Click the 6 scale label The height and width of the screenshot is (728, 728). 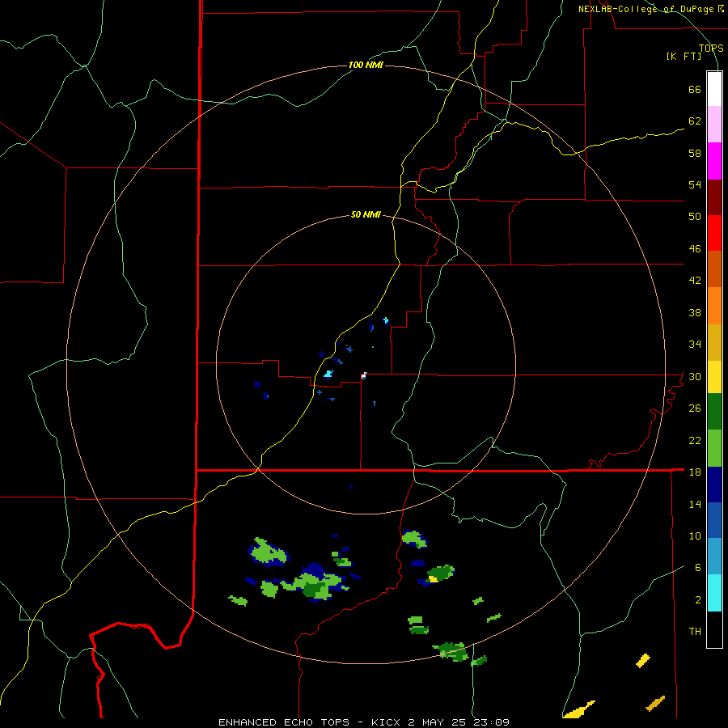(x=698, y=567)
